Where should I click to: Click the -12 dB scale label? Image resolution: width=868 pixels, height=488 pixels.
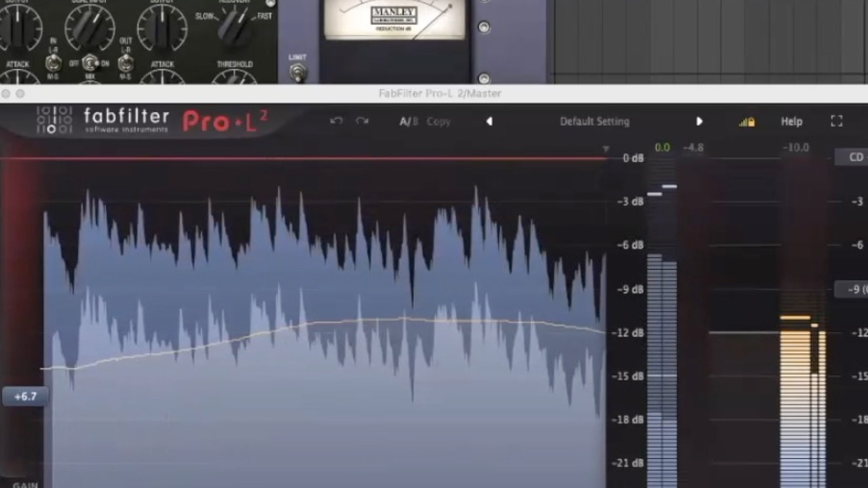(627, 333)
